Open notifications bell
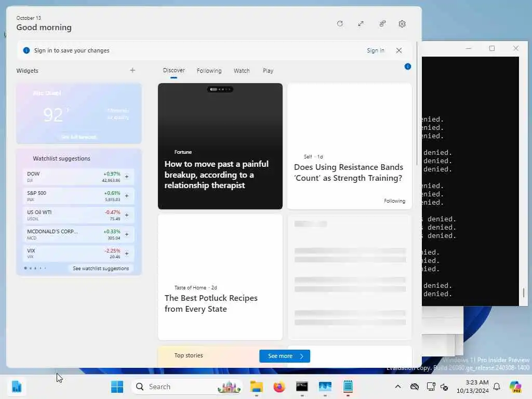 point(497,387)
